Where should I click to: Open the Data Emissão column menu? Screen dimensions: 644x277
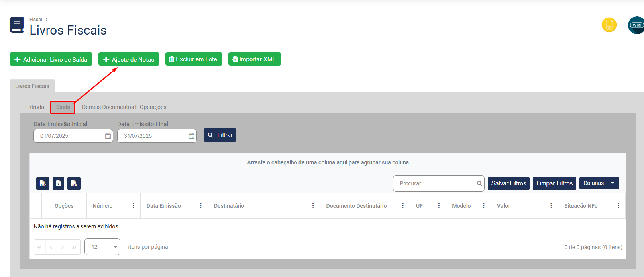pyautogui.click(x=201, y=206)
